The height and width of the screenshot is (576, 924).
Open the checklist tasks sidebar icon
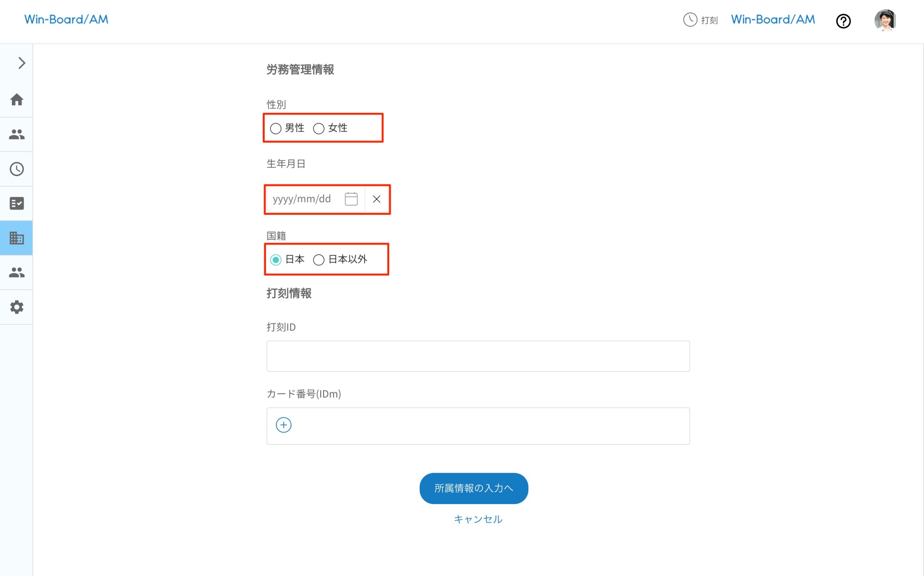(17, 203)
